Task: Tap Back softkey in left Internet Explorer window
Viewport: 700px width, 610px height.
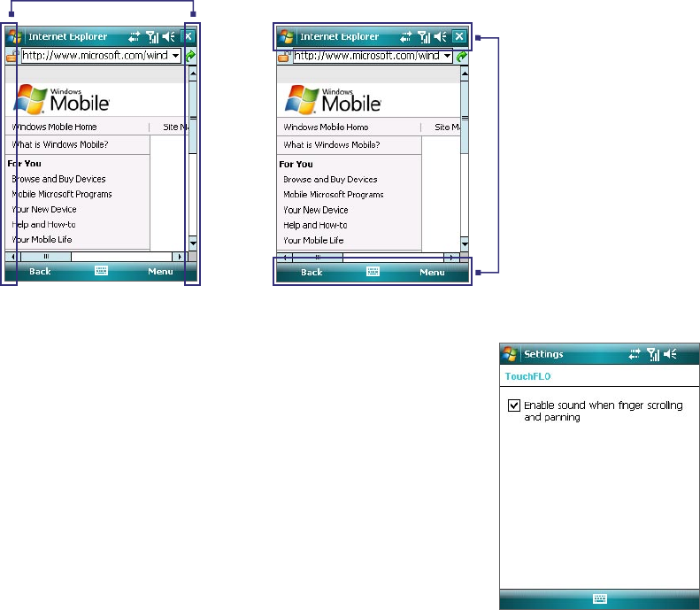Action: [x=40, y=271]
